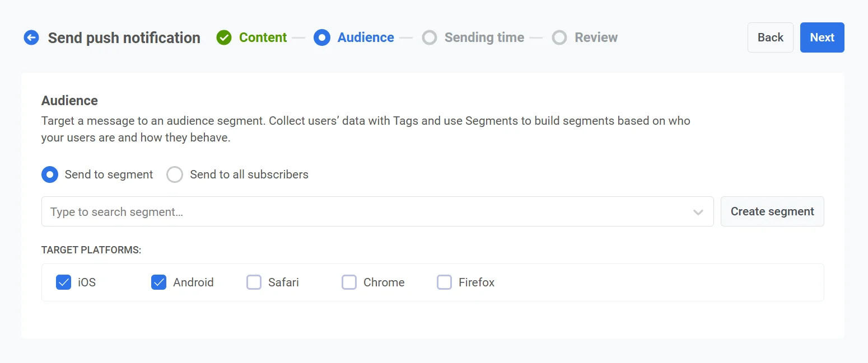Image resolution: width=868 pixels, height=363 pixels.
Task: Open the Review step label
Action: pyautogui.click(x=596, y=37)
